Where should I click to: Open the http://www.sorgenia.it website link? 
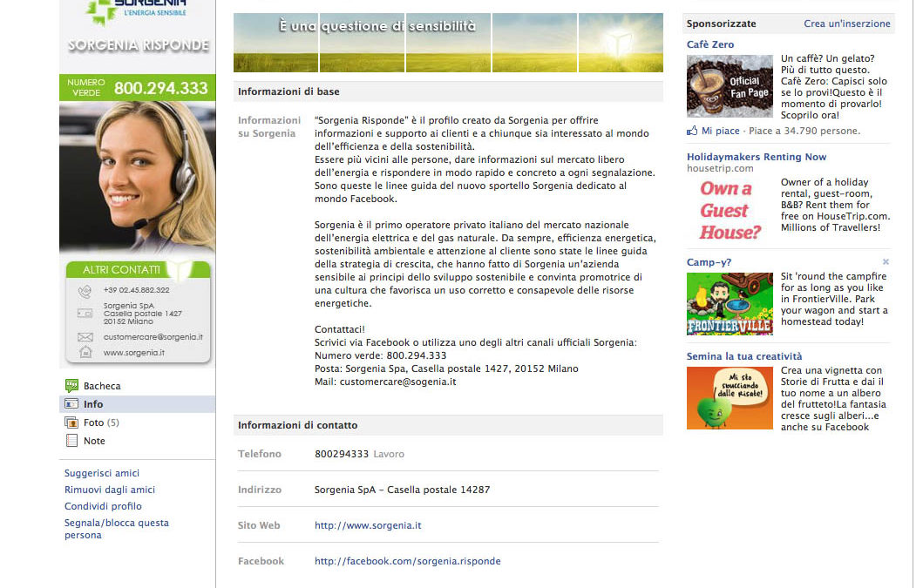(x=368, y=525)
